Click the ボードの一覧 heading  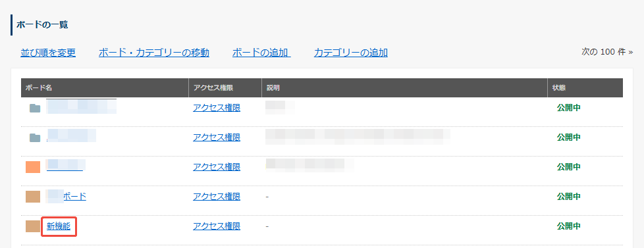coord(42,24)
